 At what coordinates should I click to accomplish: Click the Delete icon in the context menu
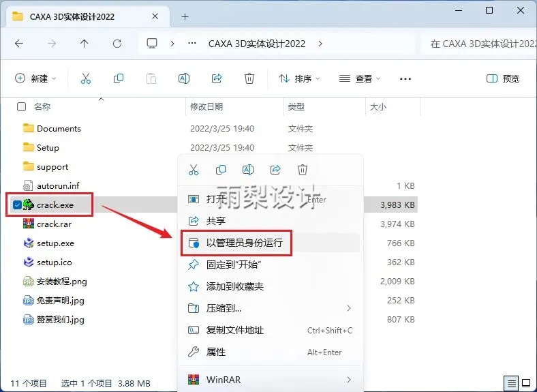click(x=303, y=170)
